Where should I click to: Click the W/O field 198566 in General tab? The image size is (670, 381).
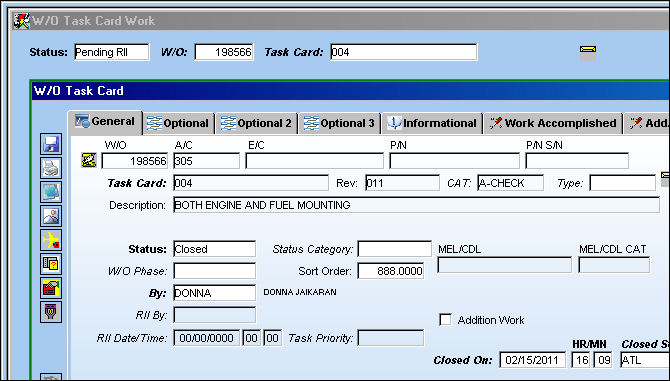tap(135, 161)
